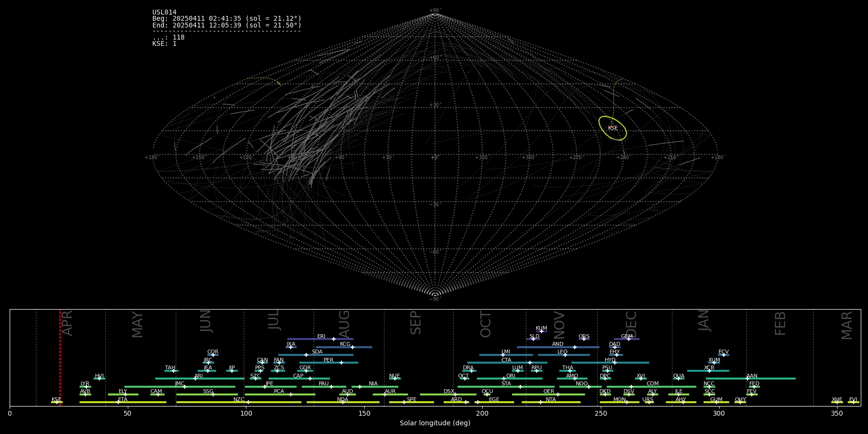Viewport: 868px width, 434px height.
Task: Click the AND shower label
Action: tap(558, 344)
